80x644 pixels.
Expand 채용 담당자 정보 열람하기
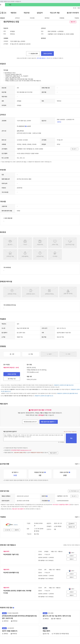(x=49, y=422)
